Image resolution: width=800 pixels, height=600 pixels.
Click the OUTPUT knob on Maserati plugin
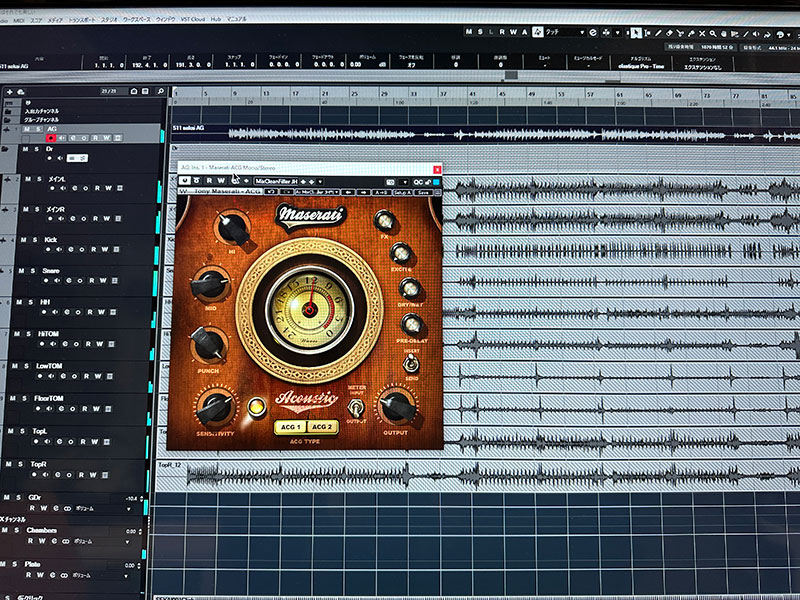tap(397, 406)
